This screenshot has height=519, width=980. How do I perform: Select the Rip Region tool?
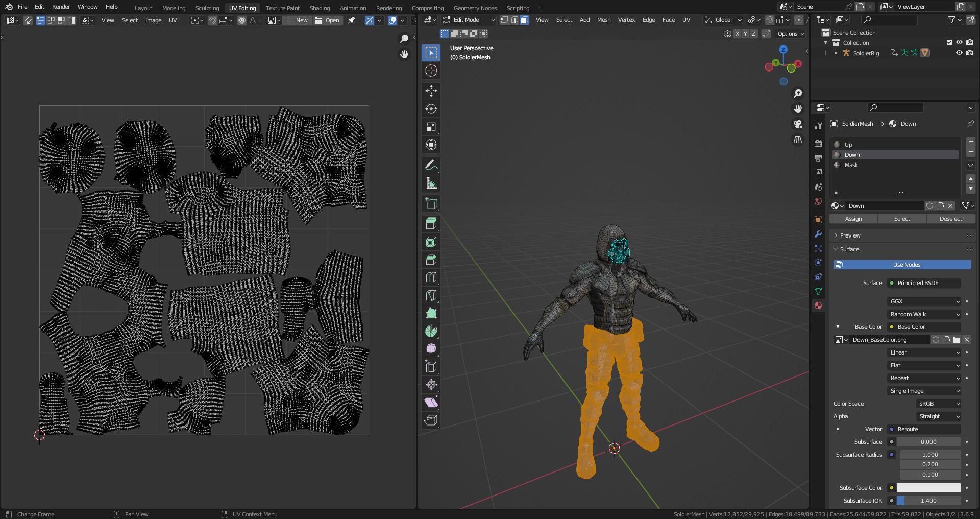[431, 420]
